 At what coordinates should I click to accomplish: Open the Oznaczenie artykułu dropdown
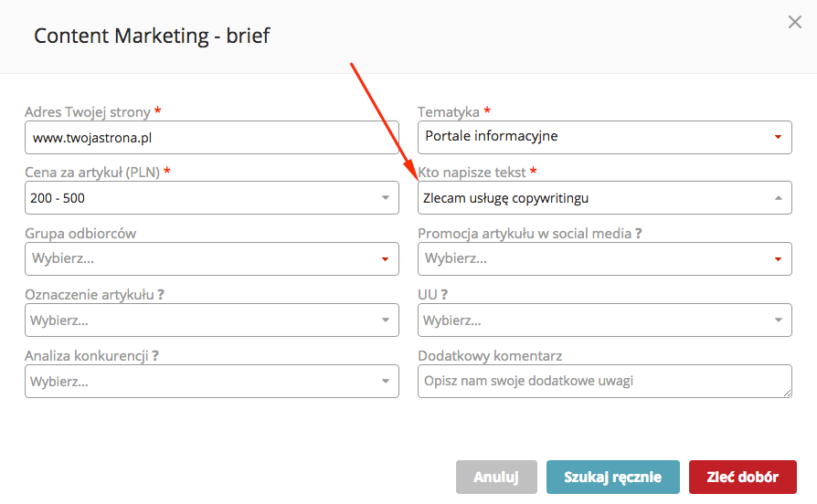click(x=211, y=320)
